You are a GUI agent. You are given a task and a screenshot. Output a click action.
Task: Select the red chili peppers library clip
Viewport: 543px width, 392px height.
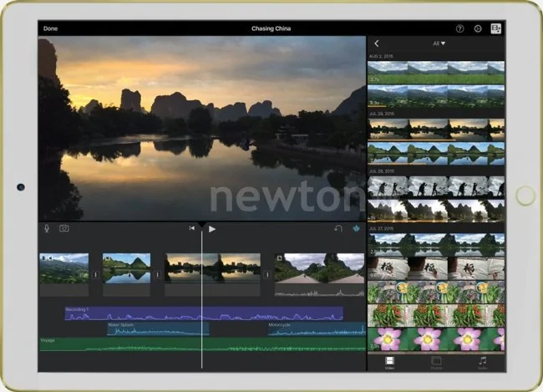(436, 315)
